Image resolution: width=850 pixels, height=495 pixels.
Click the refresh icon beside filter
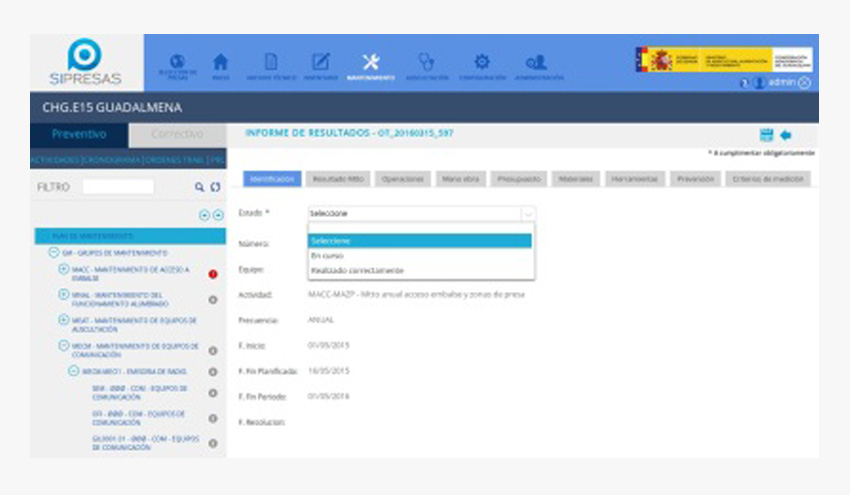(213, 187)
